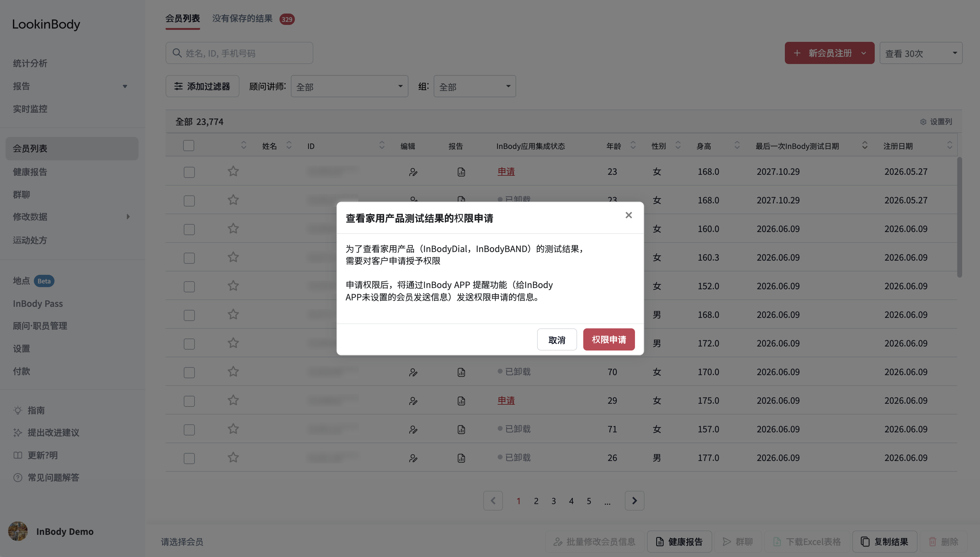This screenshot has height=557, width=980.
Task: Open 统计分析 in the sidebar
Action: click(x=30, y=63)
